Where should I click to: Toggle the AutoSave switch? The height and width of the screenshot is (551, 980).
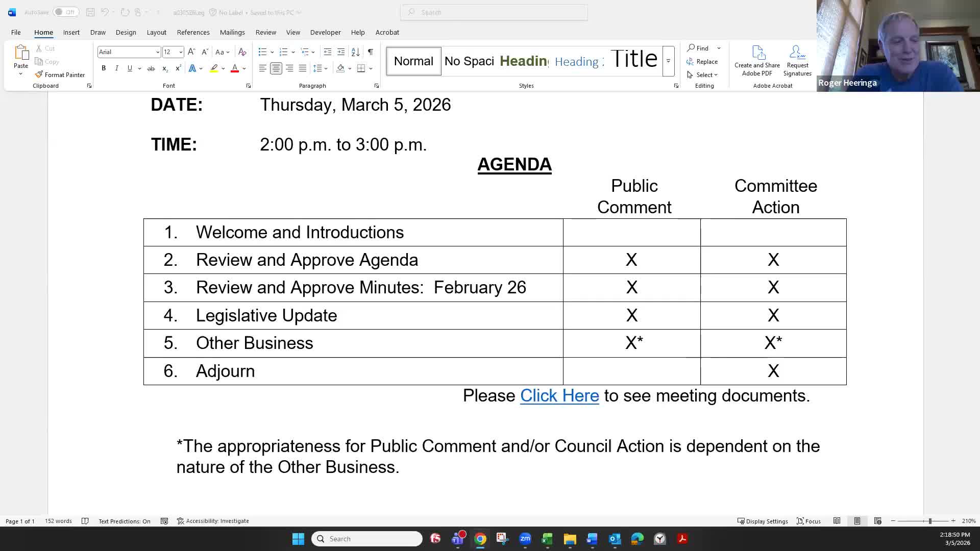(x=65, y=12)
